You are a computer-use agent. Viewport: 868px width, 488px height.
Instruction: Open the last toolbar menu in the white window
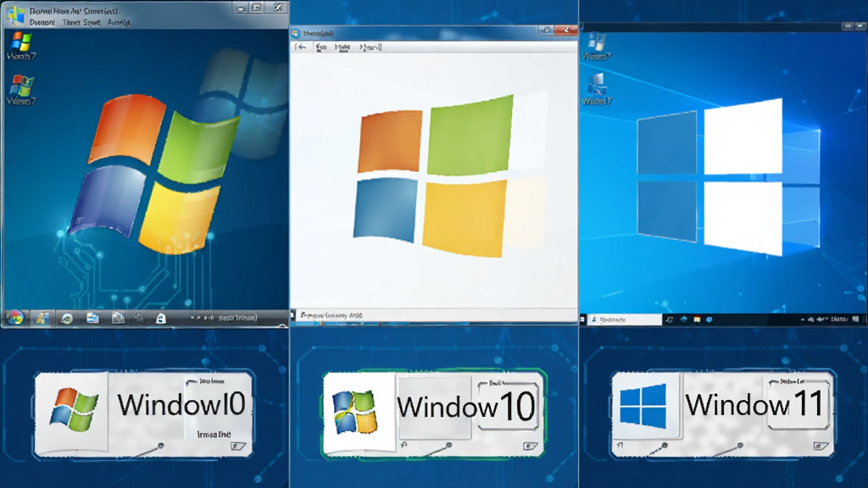tap(370, 47)
